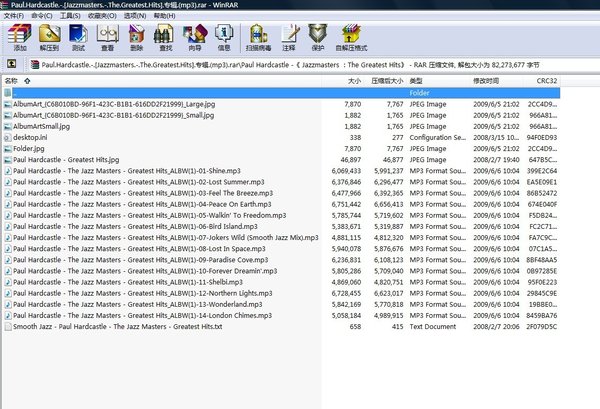Sort by the Packed size (压缩后大小) column header

[385, 81]
